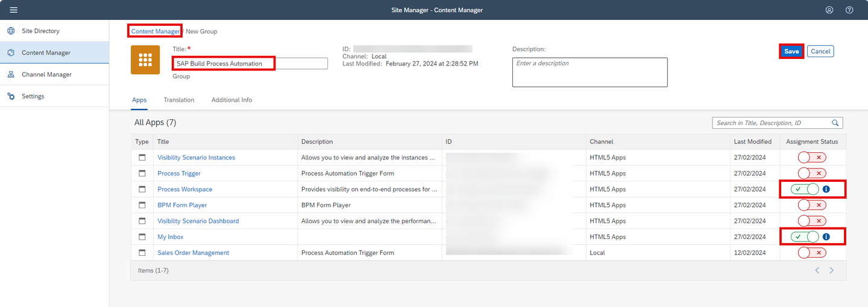
Task: Open the hamburger navigation menu
Action: (13, 10)
